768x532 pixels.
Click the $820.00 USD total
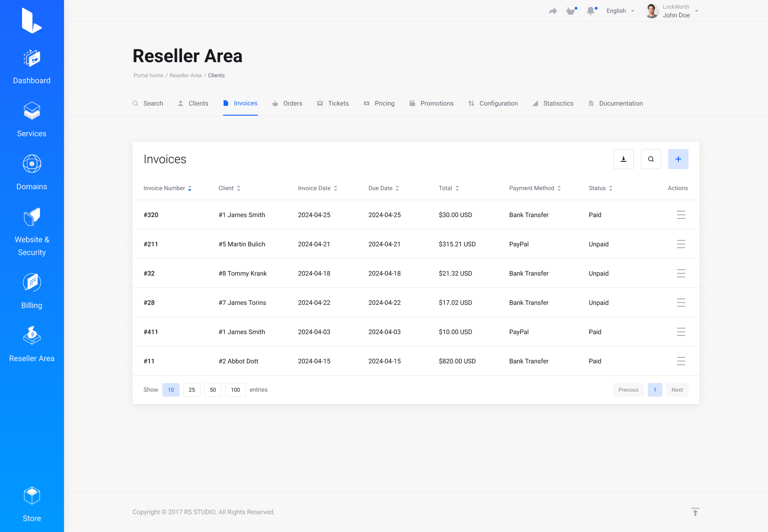pos(457,361)
